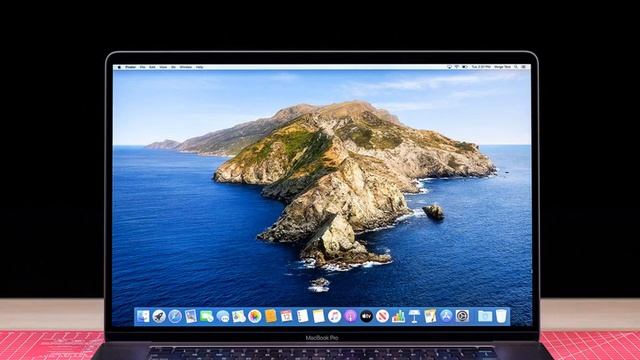Open News red icon in Dock
Image resolution: width=640 pixels, height=360 pixels.
pos(382,316)
